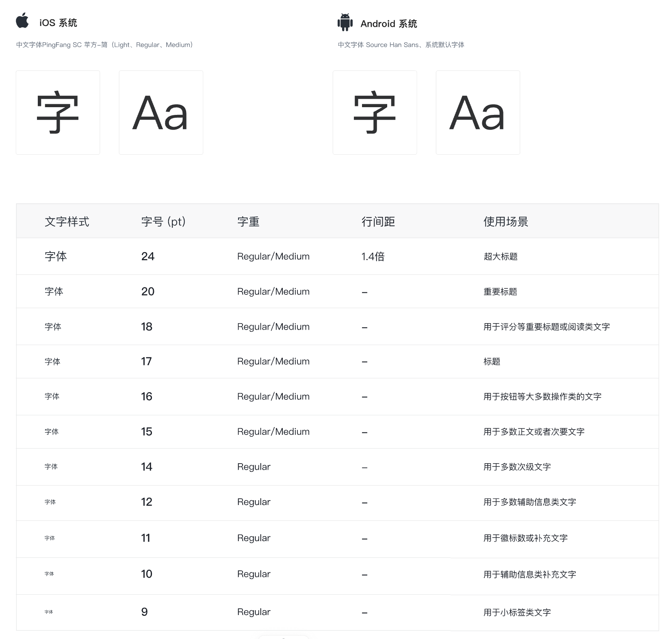Select font size value 20
The width and height of the screenshot is (672, 639).
(148, 291)
